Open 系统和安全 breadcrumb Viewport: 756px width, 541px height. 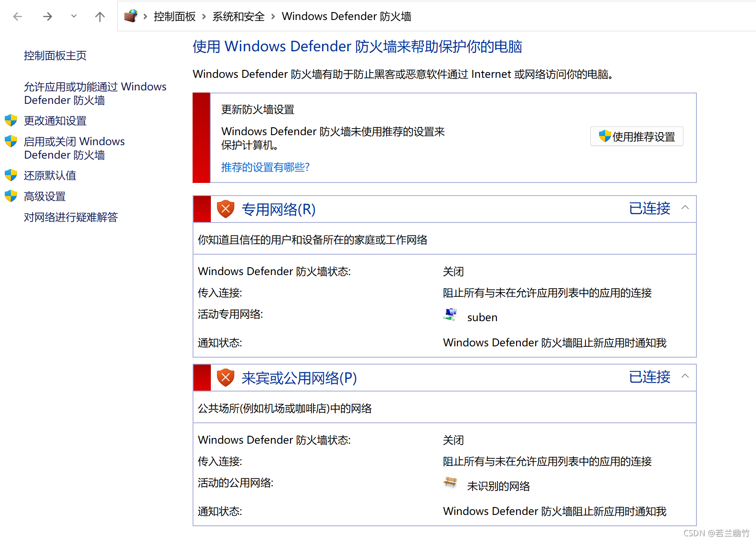tap(238, 17)
